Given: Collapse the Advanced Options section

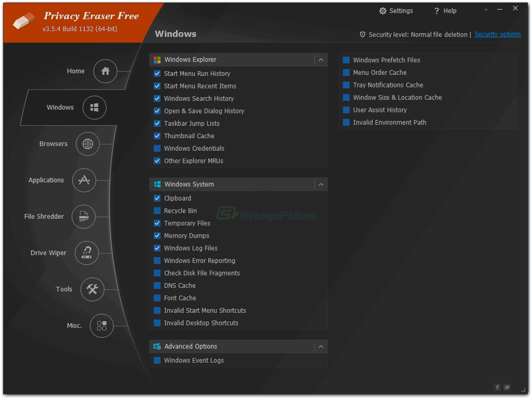Looking at the screenshot, I should (321, 346).
